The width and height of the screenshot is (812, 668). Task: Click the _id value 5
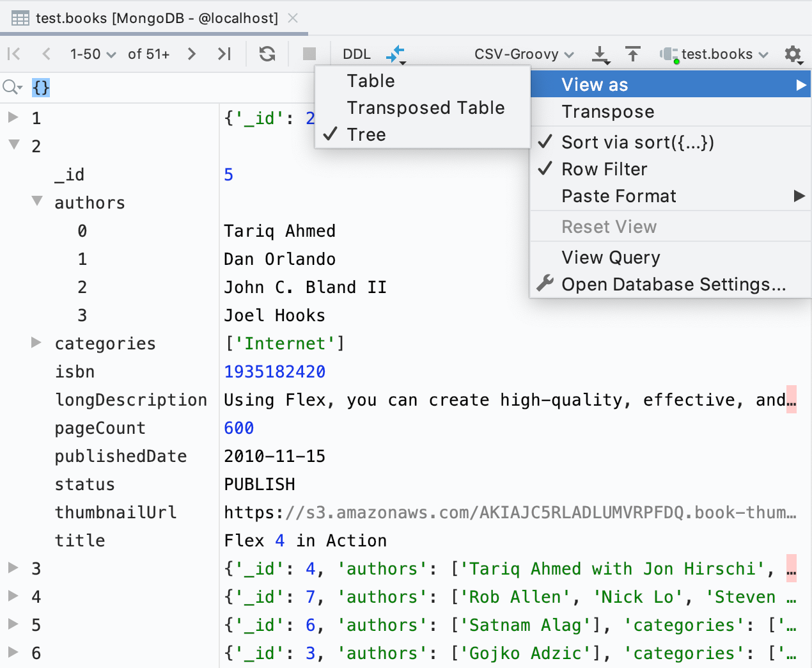click(x=228, y=175)
